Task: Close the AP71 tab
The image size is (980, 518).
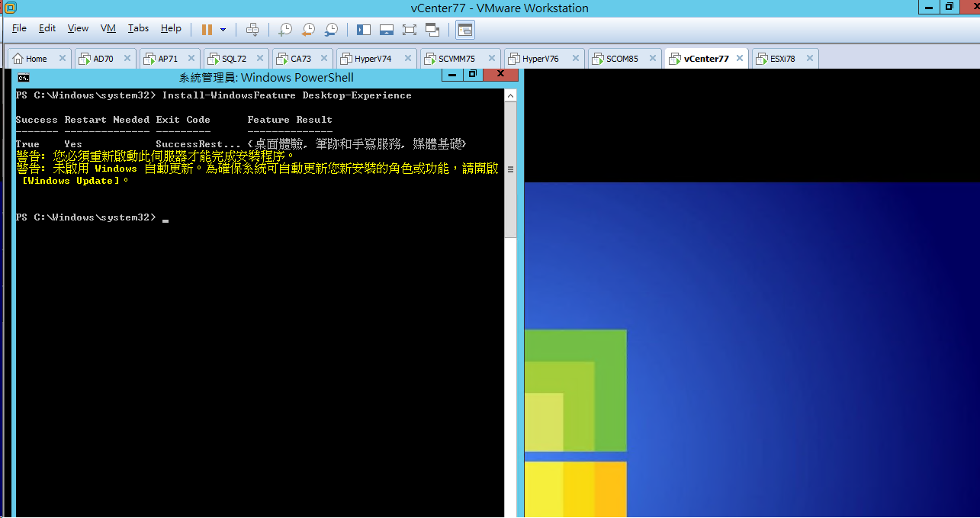Action: [x=191, y=59]
